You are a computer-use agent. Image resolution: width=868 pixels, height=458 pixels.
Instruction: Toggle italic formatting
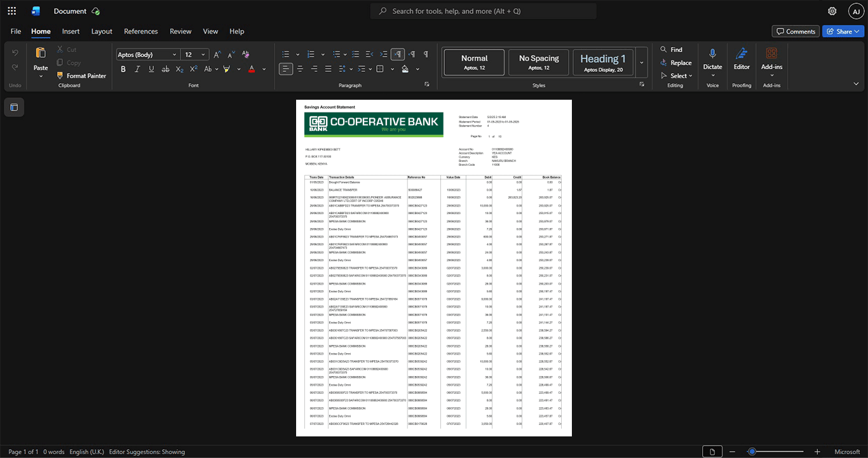pos(137,69)
